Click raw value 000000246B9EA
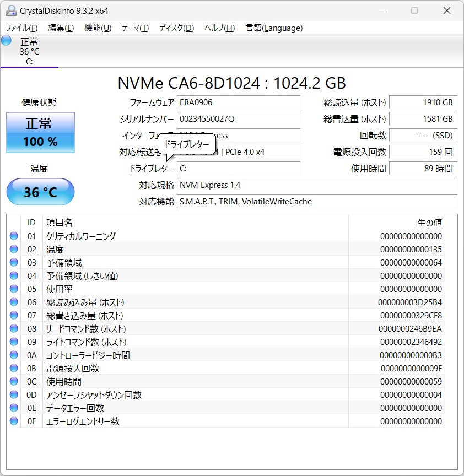Image resolution: width=464 pixels, height=476 pixels. 410,328
